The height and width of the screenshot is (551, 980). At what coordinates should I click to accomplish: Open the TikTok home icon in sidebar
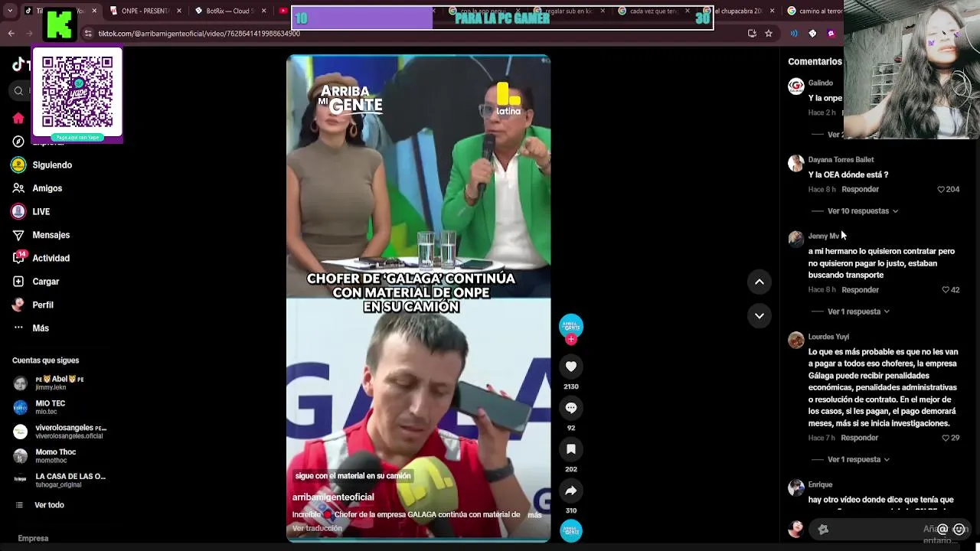pos(18,118)
